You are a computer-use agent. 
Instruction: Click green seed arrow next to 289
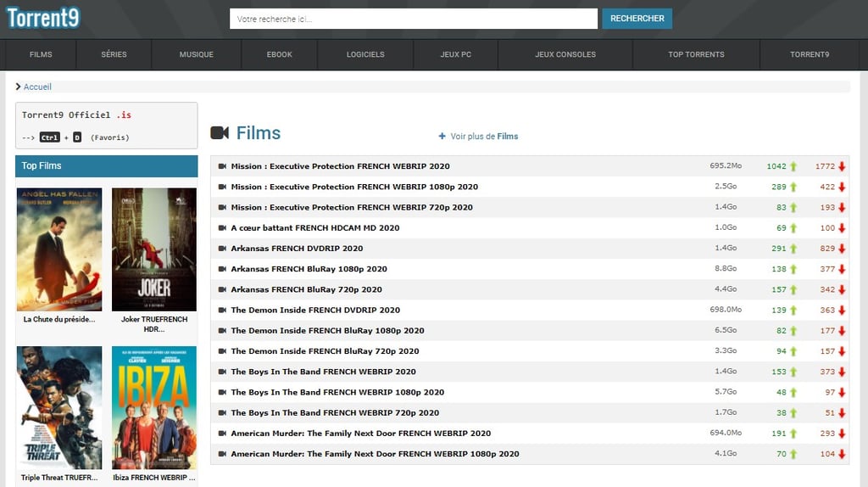click(x=793, y=187)
